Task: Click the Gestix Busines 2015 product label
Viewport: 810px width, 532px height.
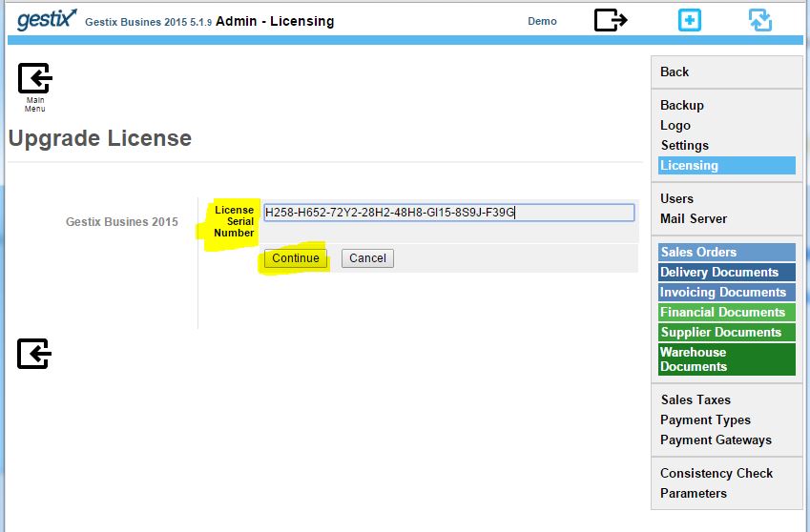Action: click(122, 222)
